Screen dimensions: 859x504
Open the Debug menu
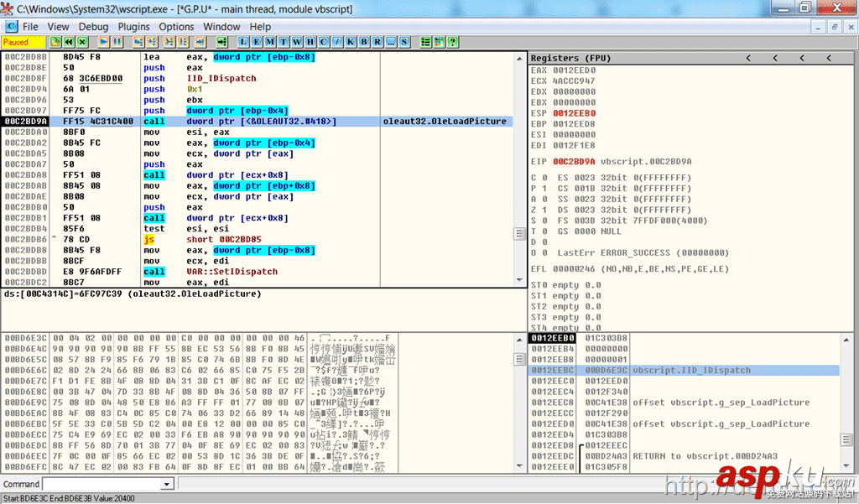[93, 26]
